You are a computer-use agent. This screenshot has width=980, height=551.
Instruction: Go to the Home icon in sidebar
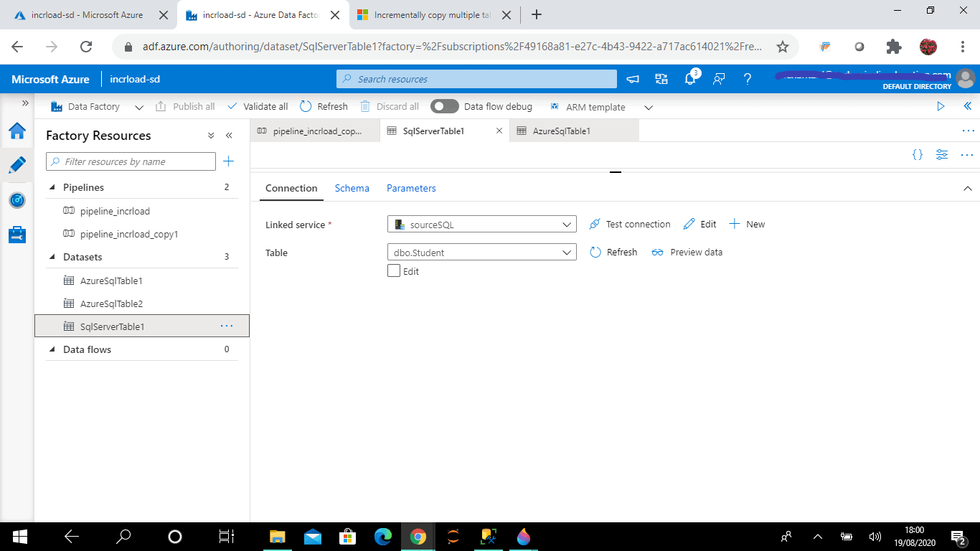click(17, 131)
